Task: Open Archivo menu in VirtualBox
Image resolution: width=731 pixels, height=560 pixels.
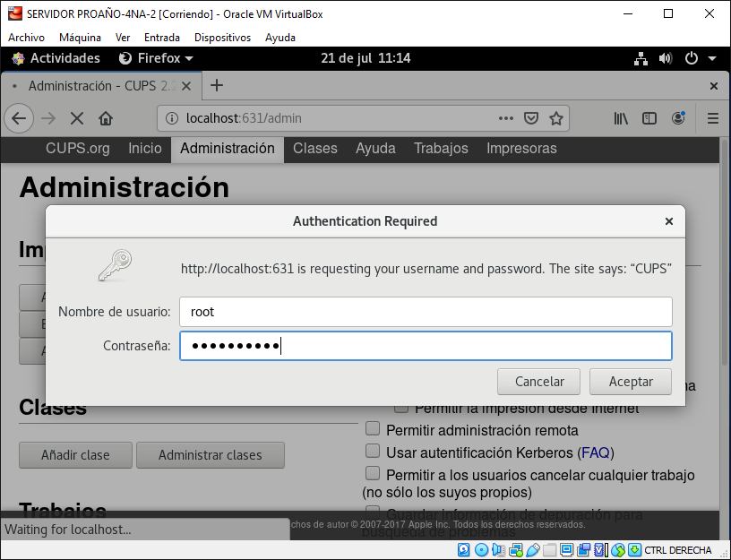Action: click(x=26, y=38)
